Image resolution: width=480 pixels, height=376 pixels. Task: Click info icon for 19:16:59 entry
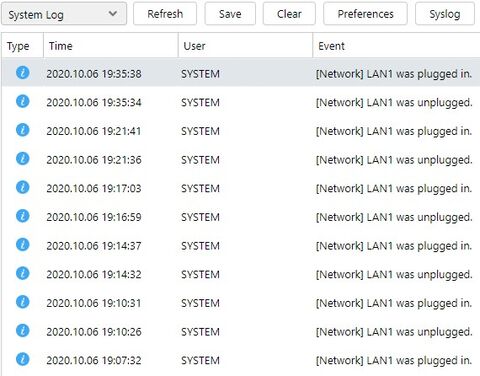click(x=22, y=216)
